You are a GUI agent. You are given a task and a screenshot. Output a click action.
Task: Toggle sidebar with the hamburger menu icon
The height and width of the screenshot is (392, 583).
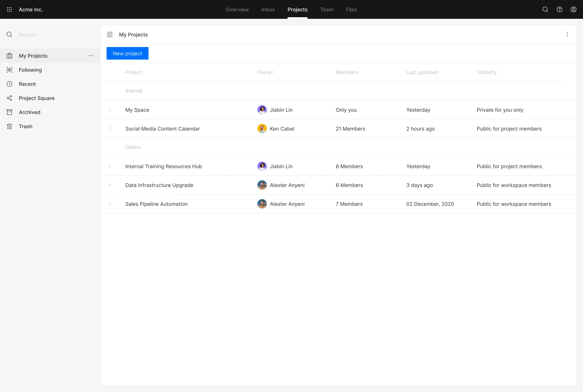pos(110,34)
